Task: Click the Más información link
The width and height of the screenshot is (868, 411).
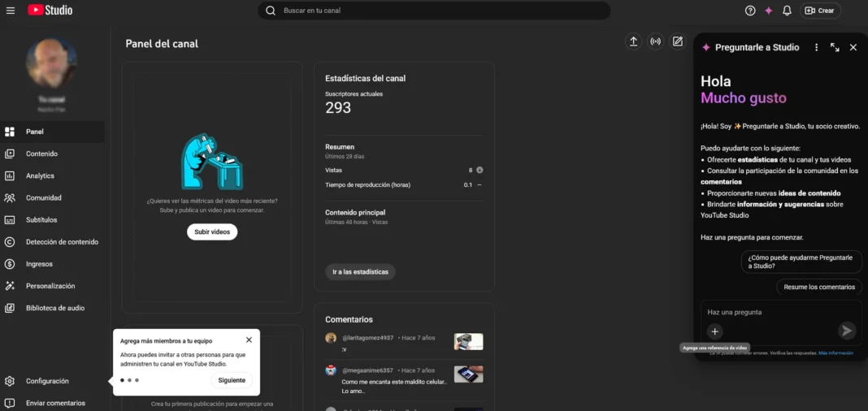Action: point(835,353)
